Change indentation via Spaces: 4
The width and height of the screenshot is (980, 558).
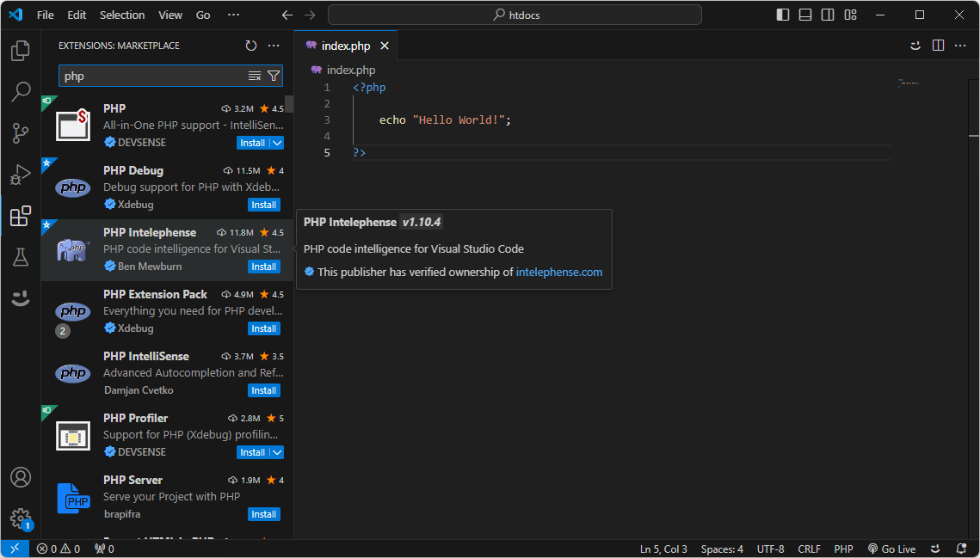tap(722, 549)
